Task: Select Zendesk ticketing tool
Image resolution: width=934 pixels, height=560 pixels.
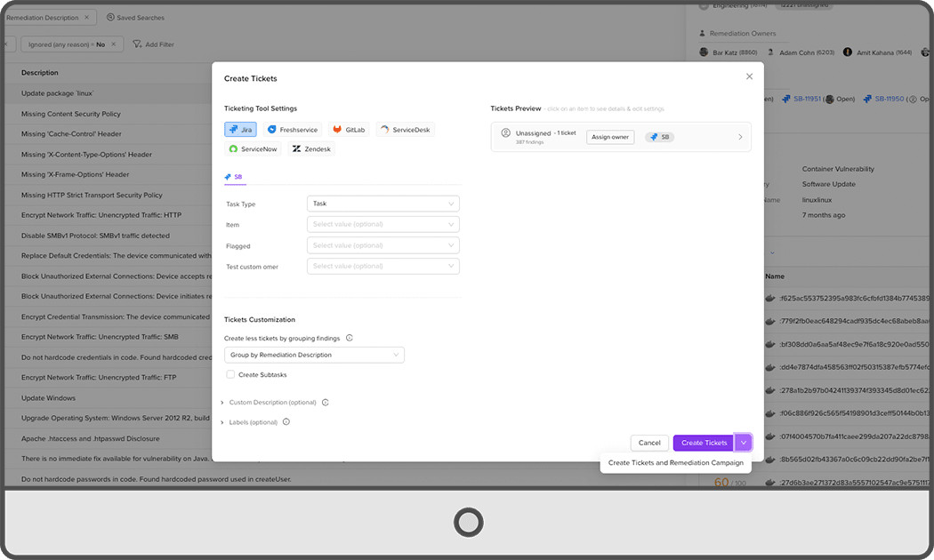Action: point(311,148)
